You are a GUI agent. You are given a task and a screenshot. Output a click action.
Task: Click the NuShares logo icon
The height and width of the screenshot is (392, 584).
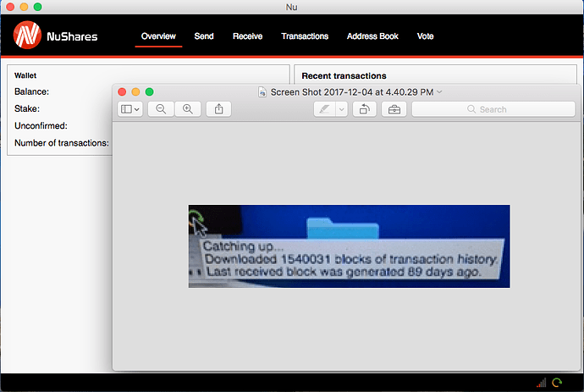tap(27, 36)
